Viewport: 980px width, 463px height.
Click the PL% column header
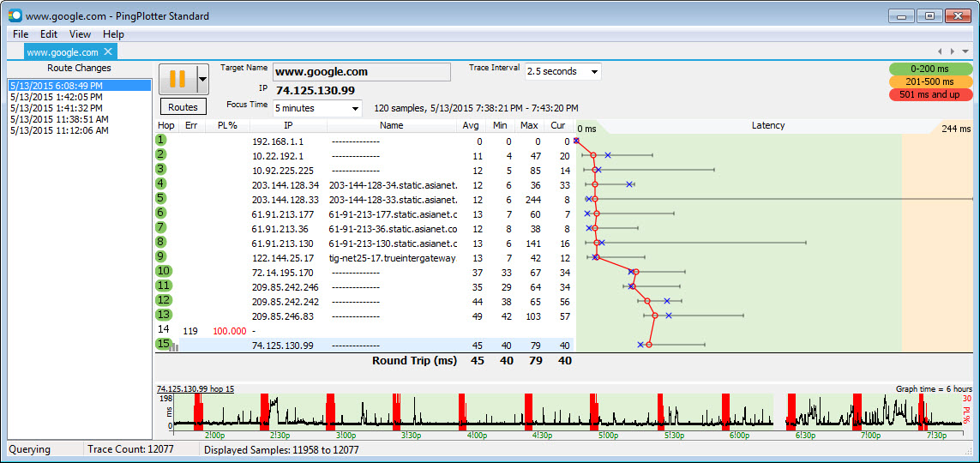(x=227, y=125)
